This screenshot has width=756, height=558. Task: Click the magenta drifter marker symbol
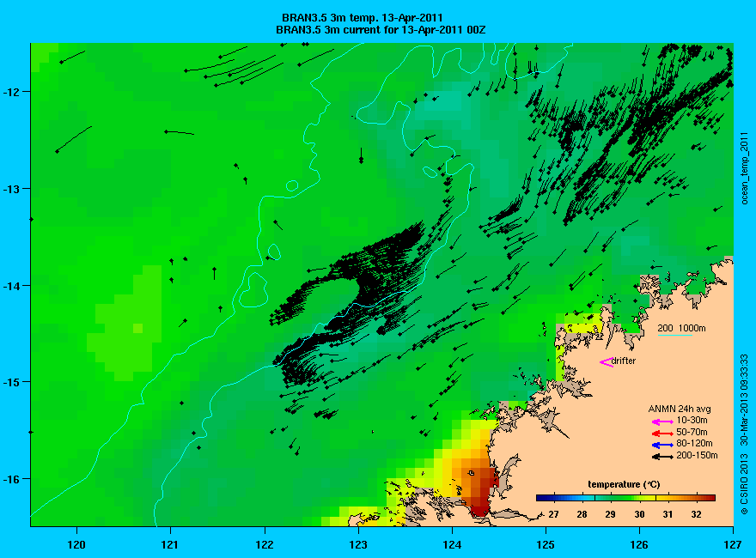pos(607,362)
